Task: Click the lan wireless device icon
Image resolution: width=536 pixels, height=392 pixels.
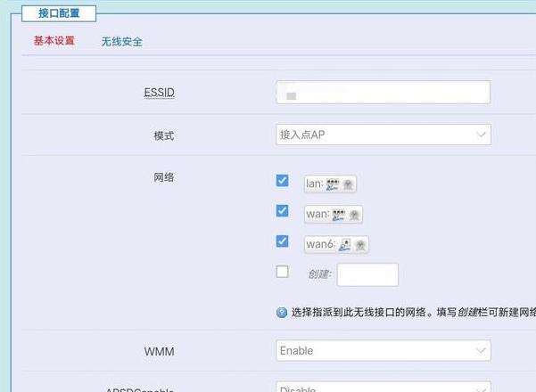Action: pos(348,184)
